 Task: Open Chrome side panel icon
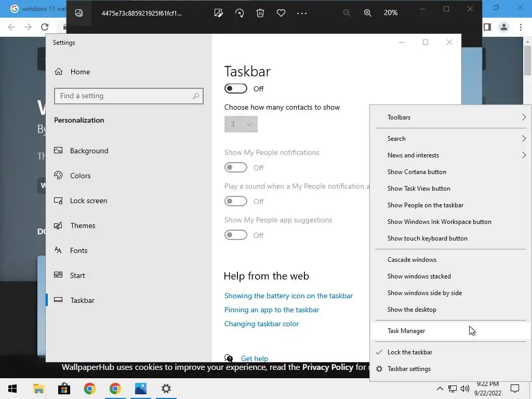(487, 27)
